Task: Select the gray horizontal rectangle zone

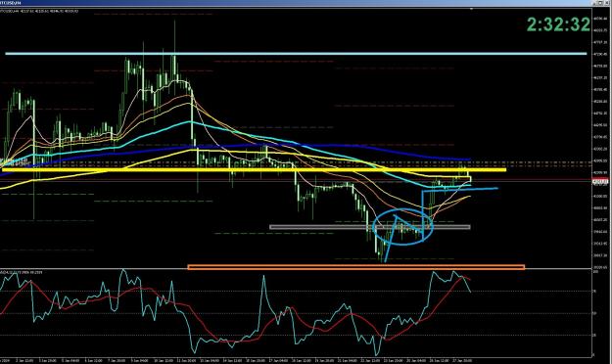Action: coord(370,227)
